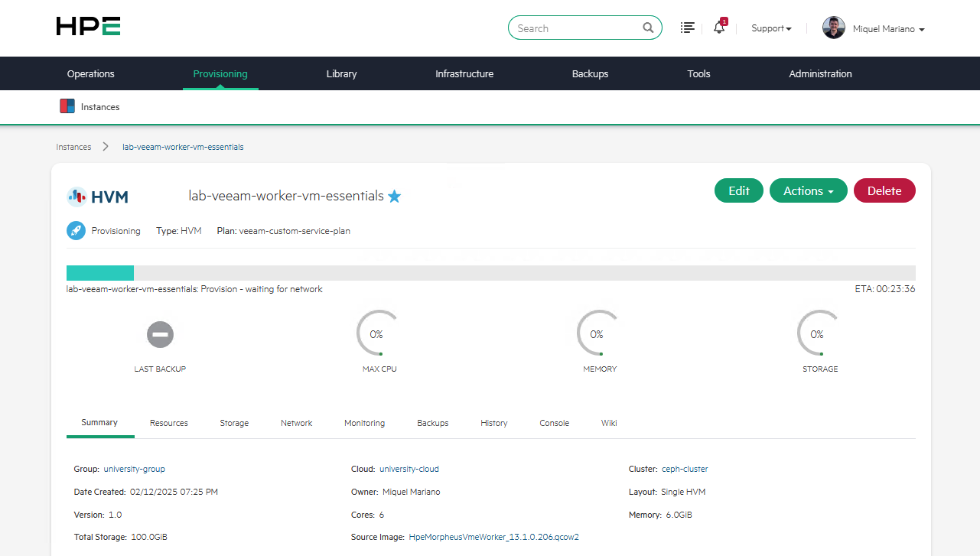Click the Delete button
This screenshot has width=980, height=556.
884,191
